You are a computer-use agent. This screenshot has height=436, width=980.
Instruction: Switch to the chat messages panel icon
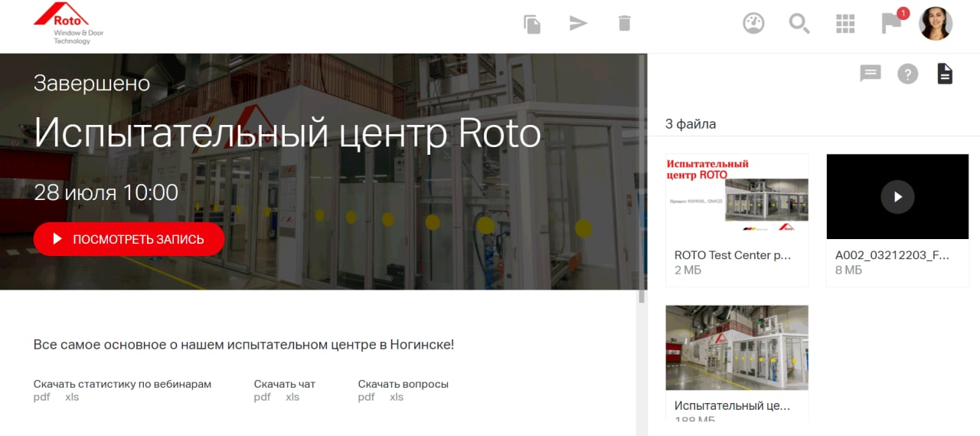pyautogui.click(x=871, y=74)
